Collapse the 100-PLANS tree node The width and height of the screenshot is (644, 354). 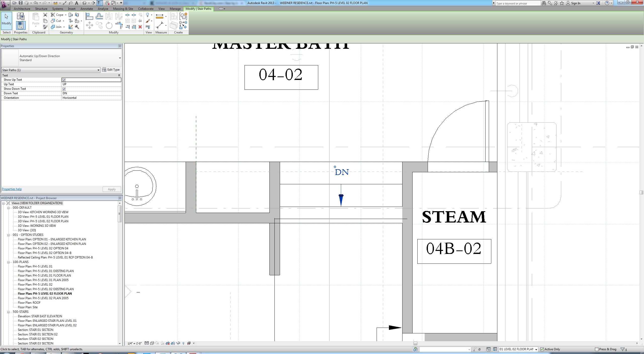pos(8,262)
